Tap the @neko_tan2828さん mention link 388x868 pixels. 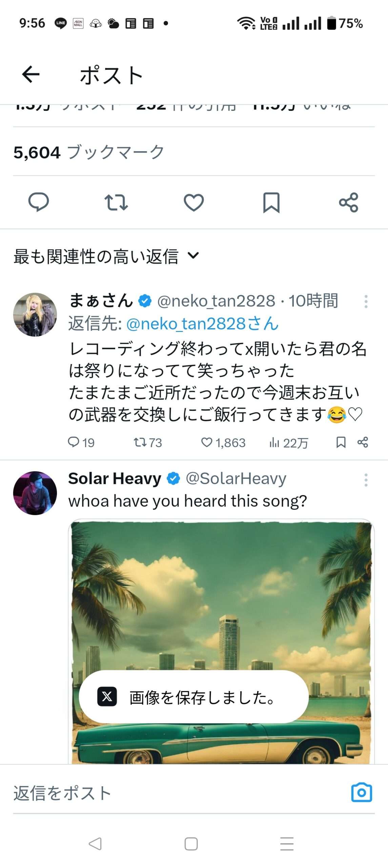coord(202,324)
